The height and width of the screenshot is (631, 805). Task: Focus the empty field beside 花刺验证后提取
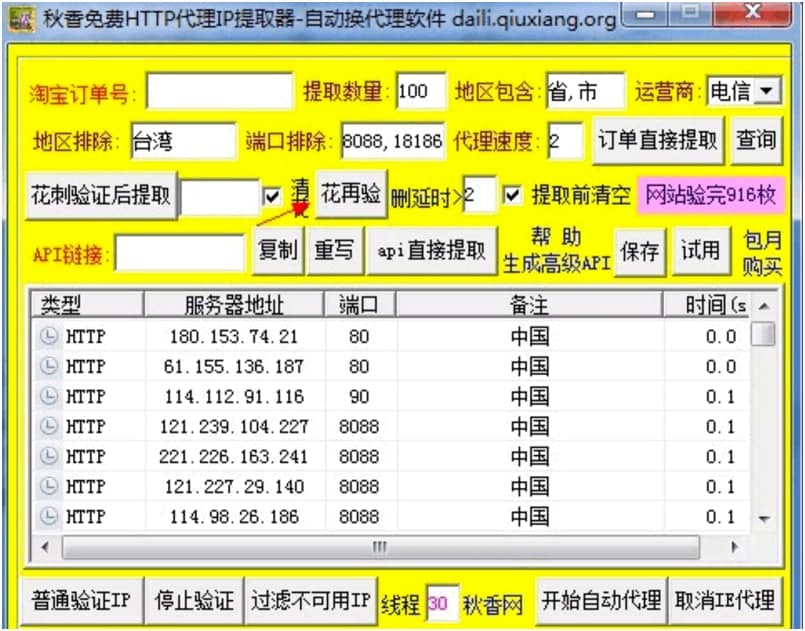tap(220, 197)
